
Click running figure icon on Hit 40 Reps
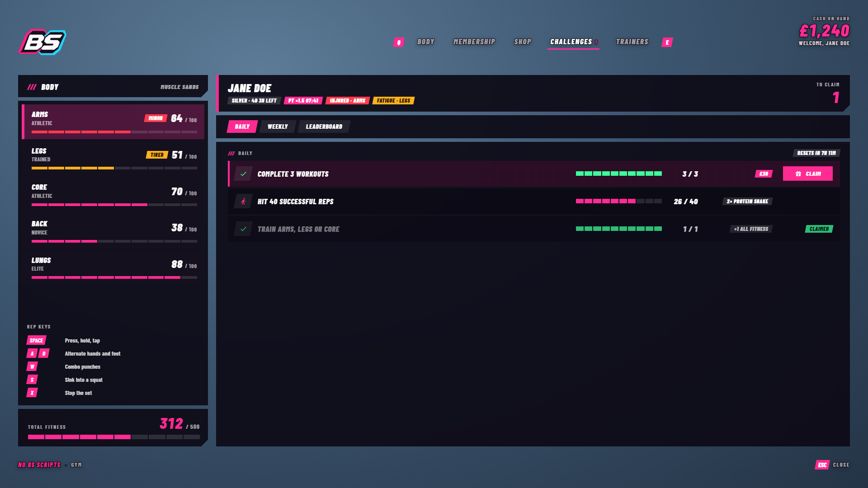coord(243,202)
